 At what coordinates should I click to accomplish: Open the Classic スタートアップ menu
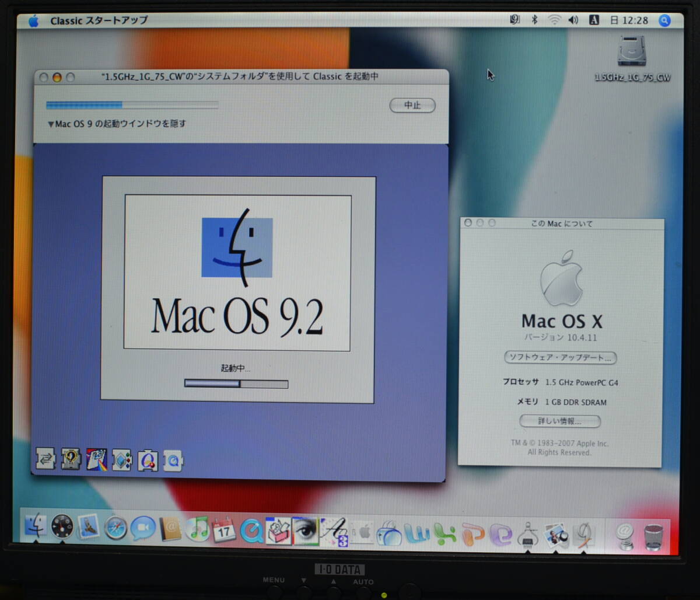click(x=99, y=20)
